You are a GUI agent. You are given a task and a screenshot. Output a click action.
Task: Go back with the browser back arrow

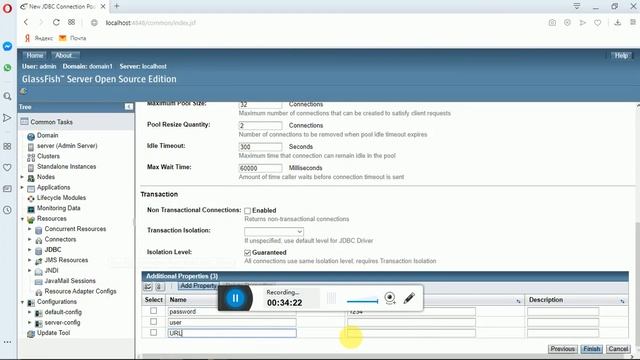click(26, 22)
